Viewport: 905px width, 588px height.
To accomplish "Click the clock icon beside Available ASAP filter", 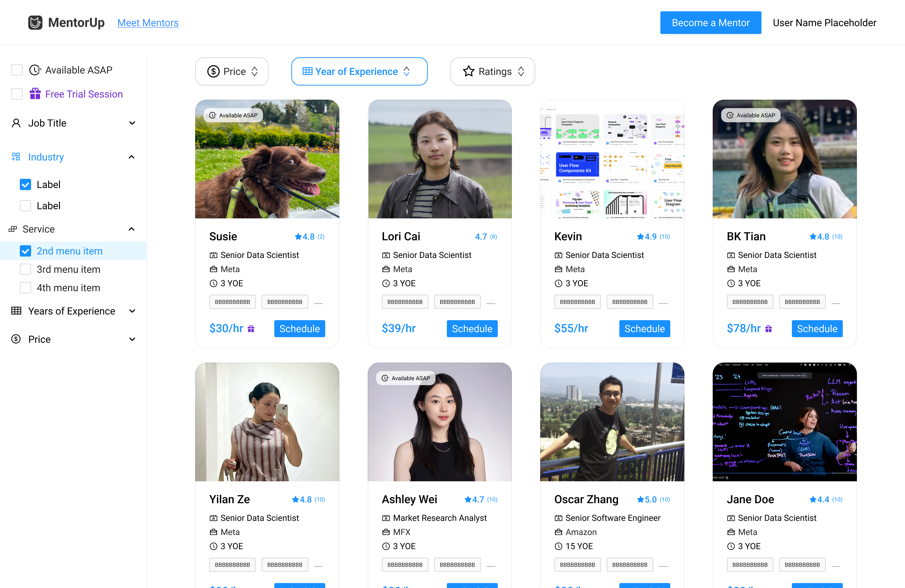I will (x=35, y=70).
